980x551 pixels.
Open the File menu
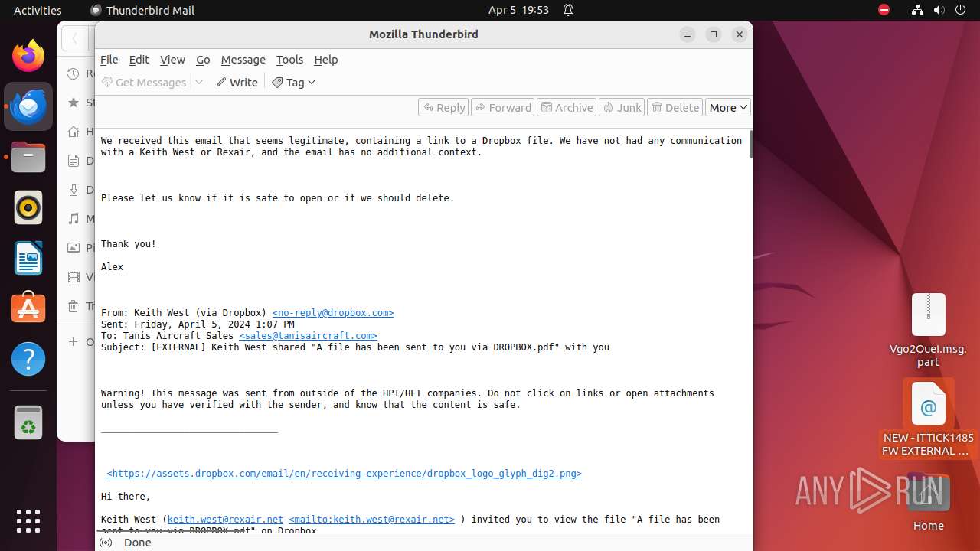click(109, 60)
